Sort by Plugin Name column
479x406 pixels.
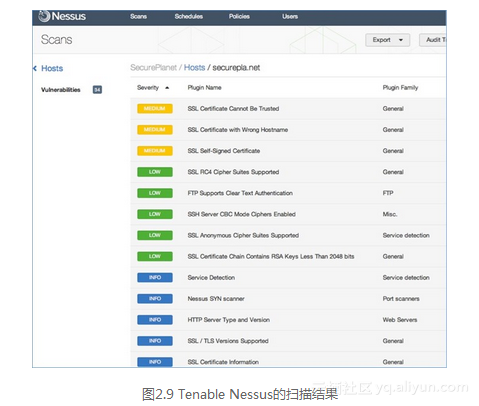pos(204,88)
